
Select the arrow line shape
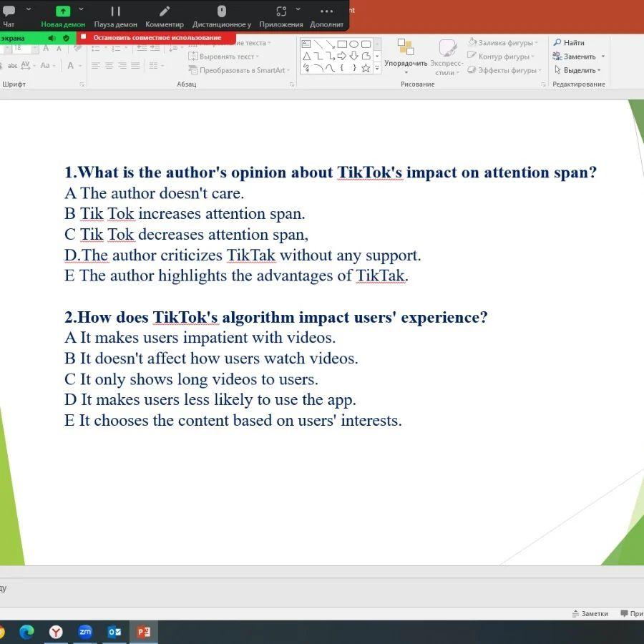pyautogui.click(x=330, y=44)
